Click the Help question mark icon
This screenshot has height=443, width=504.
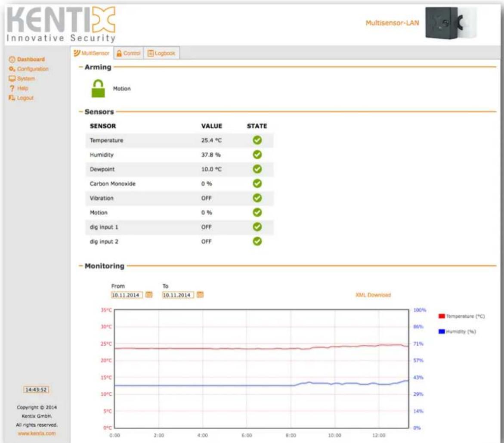click(x=12, y=88)
